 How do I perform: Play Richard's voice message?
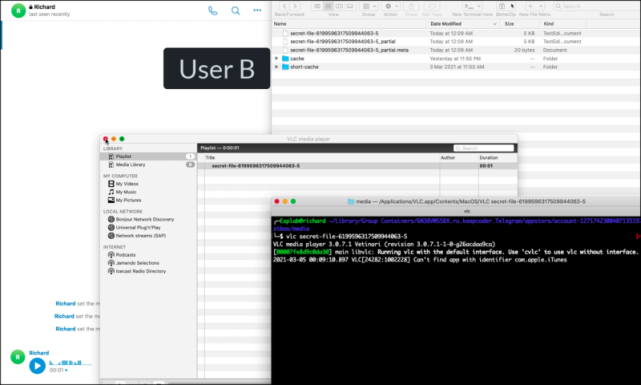37,366
